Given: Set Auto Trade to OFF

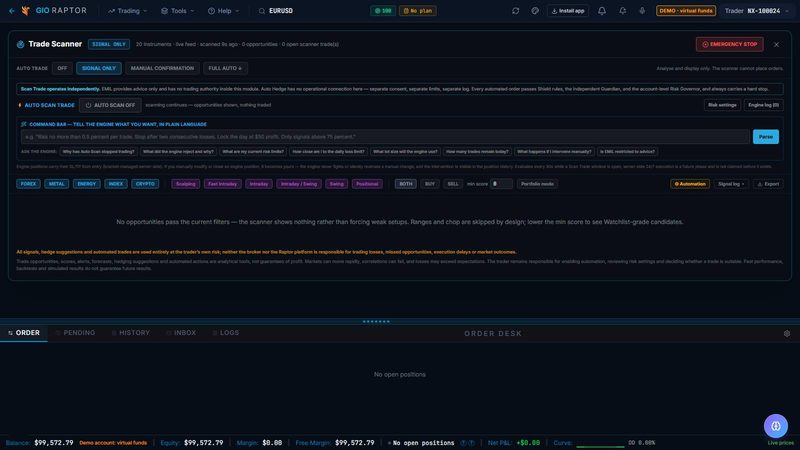Looking at the screenshot, I should (x=62, y=68).
